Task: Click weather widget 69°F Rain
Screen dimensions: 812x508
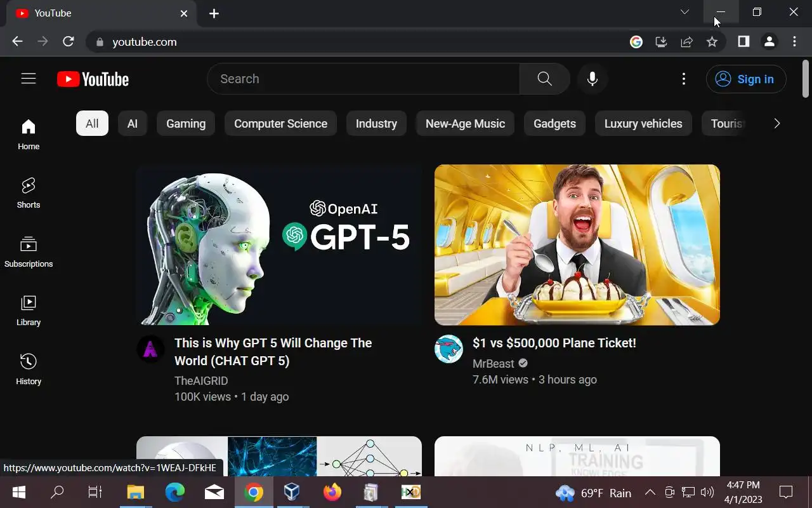Action: tap(594, 493)
